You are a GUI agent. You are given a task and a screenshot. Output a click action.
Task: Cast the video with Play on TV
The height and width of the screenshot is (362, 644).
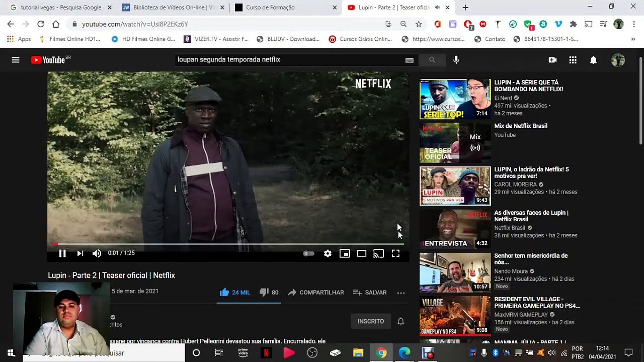click(378, 253)
